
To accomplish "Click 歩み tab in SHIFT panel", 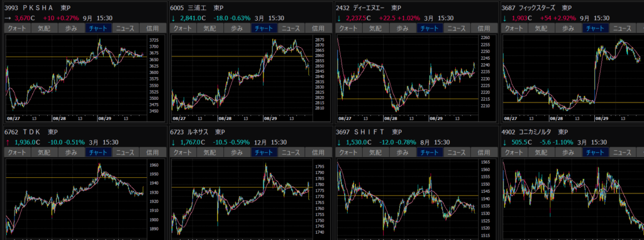I will click(x=403, y=153).
